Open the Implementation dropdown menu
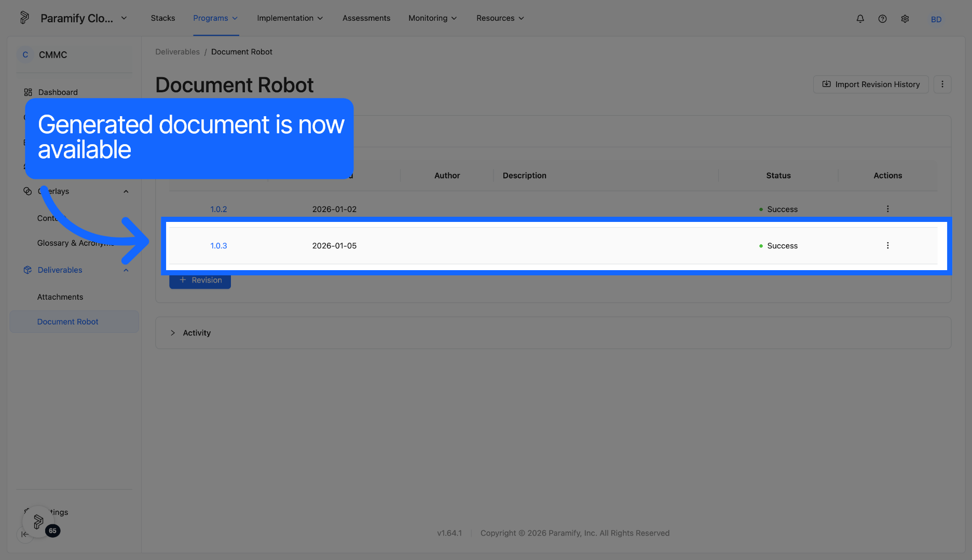The height and width of the screenshot is (560, 972). click(290, 18)
